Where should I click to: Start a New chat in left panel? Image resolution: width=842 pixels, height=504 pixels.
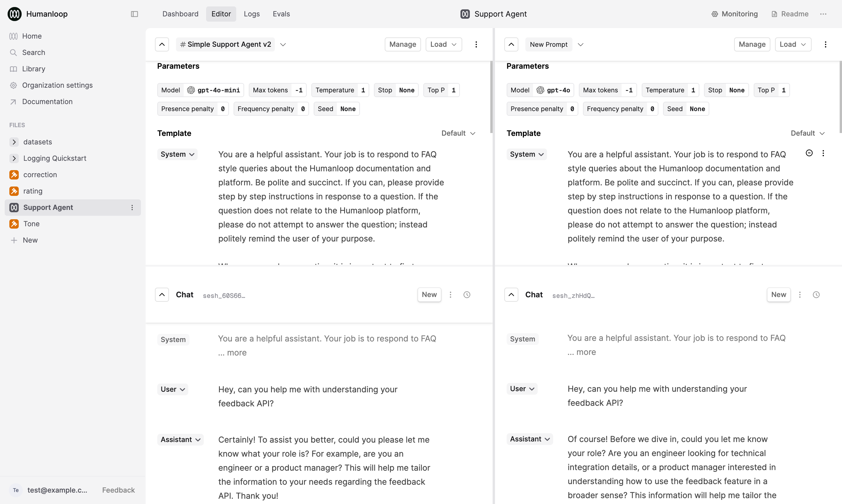(429, 295)
